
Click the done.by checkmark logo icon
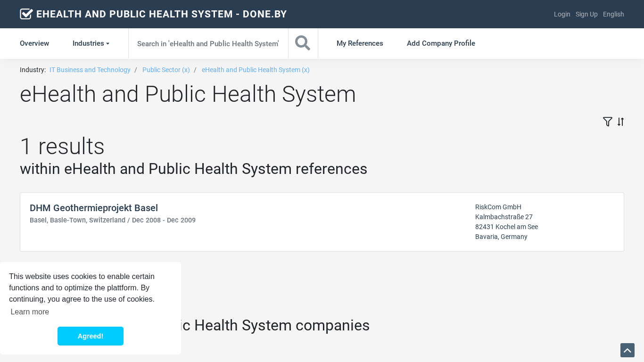pos(26,14)
